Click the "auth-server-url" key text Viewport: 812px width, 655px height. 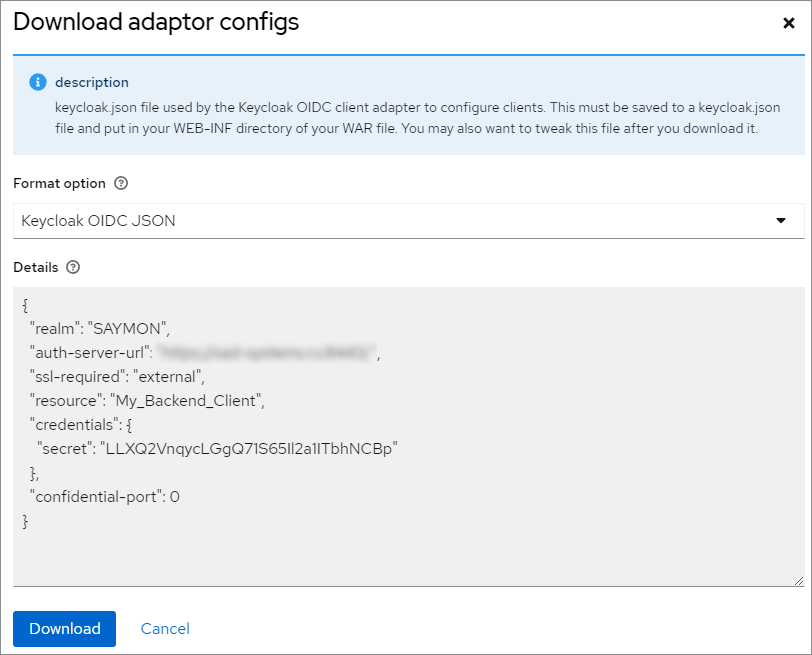pyautogui.click(x=91, y=353)
